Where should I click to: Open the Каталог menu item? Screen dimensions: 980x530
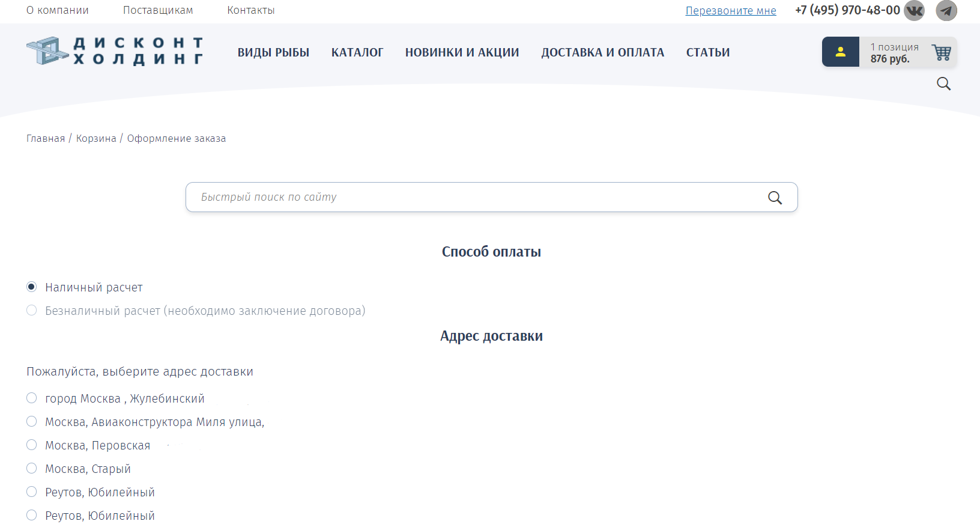click(357, 52)
